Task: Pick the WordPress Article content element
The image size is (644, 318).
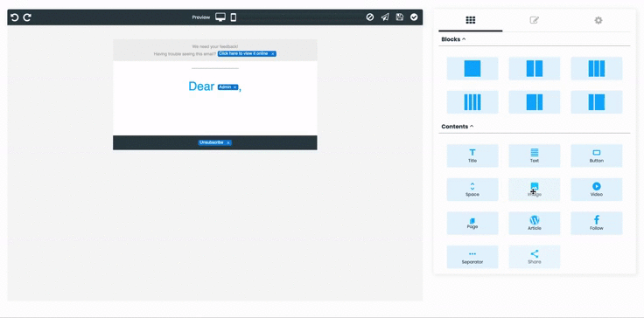Action: [x=535, y=224]
